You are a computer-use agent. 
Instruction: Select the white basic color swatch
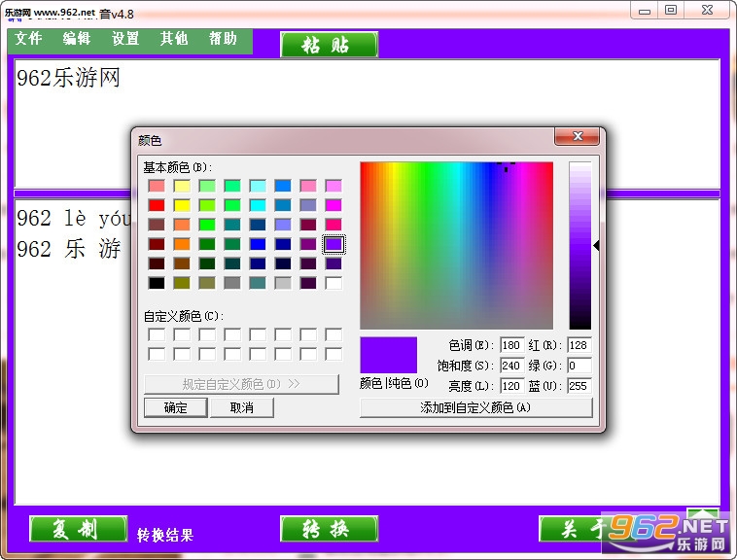click(333, 283)
